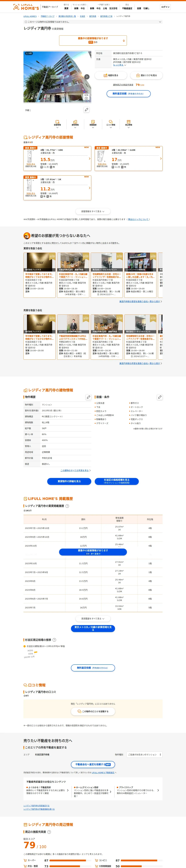The height and width of the screenshot is (868, 186).
Task: Click the 大型商業施設 score bar
Action: [x=142, y=866]
